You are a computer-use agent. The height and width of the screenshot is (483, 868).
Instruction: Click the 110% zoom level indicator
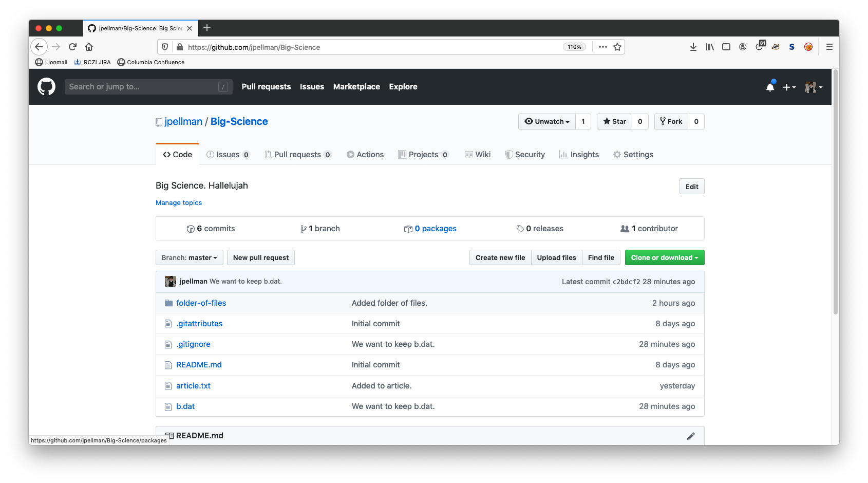pyautogui.click(x=574, y=47)
